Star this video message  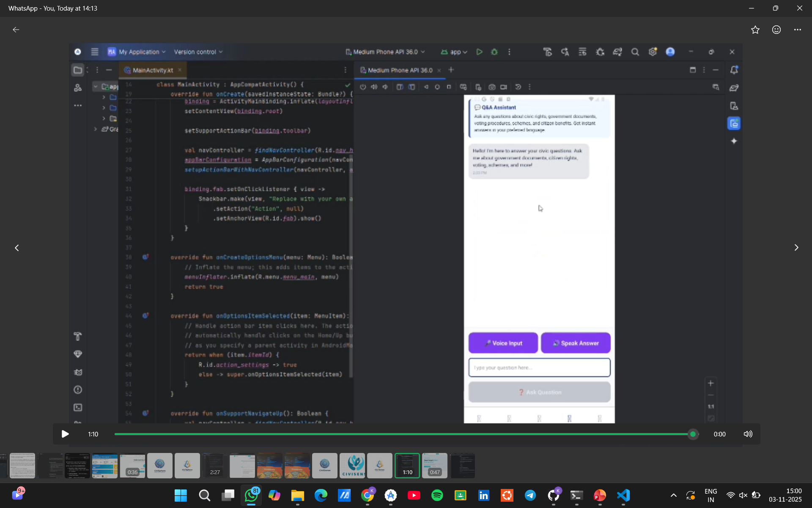[755, 30]
